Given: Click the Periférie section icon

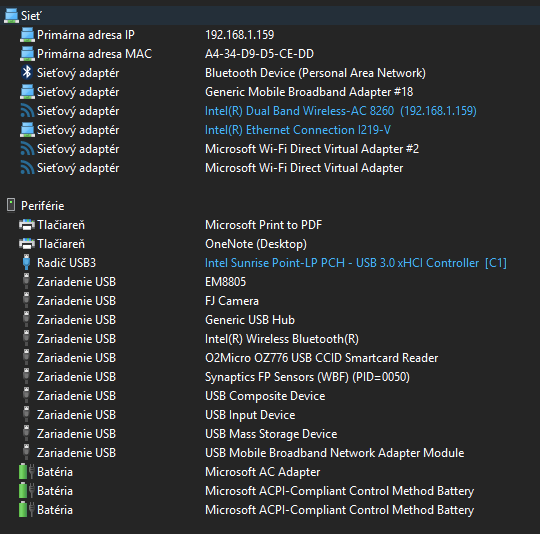Looking at the screenshot, I should click(x=11, y=205).
